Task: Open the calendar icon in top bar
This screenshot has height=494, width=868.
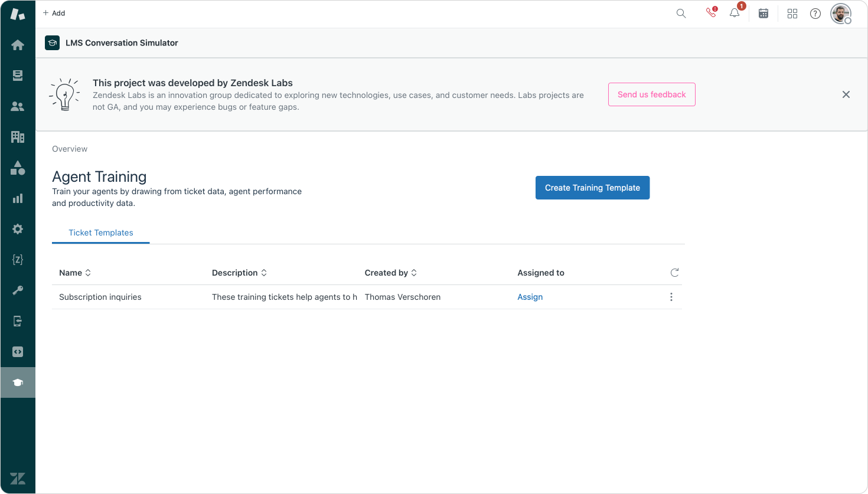Action: 763,13
